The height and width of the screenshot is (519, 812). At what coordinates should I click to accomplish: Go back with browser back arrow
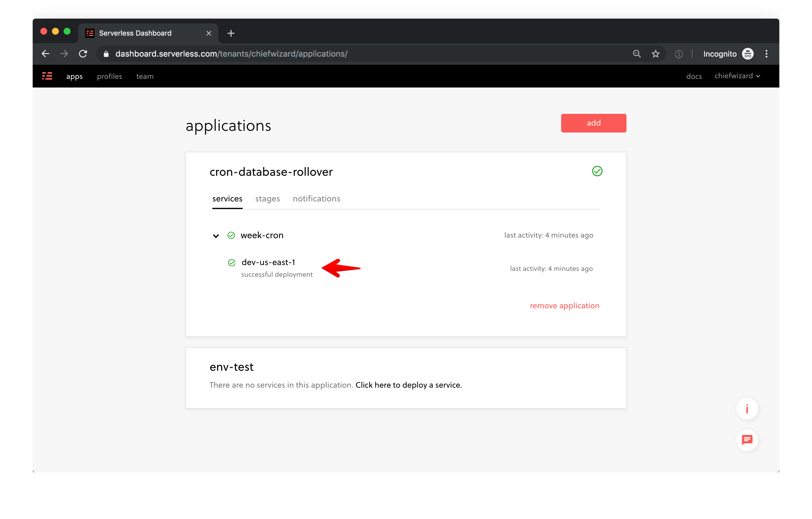(45, 54)
